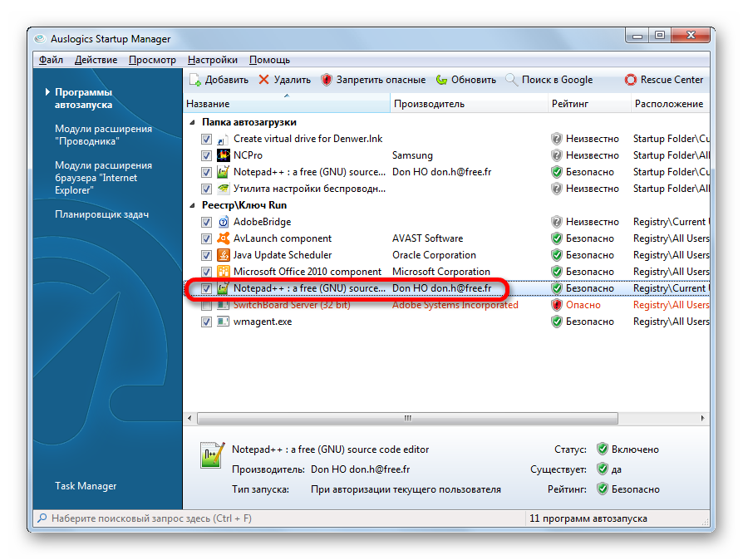Sort by the Название column header
This screenshot has height=560, width=743.
286,103
